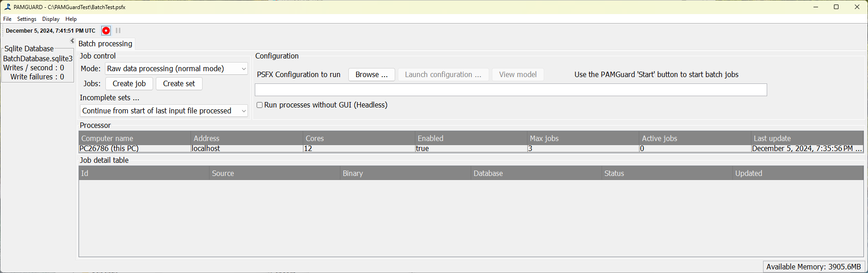Click the Computer name column header
The width and height of the screenshot is (868, 273).
135,138
